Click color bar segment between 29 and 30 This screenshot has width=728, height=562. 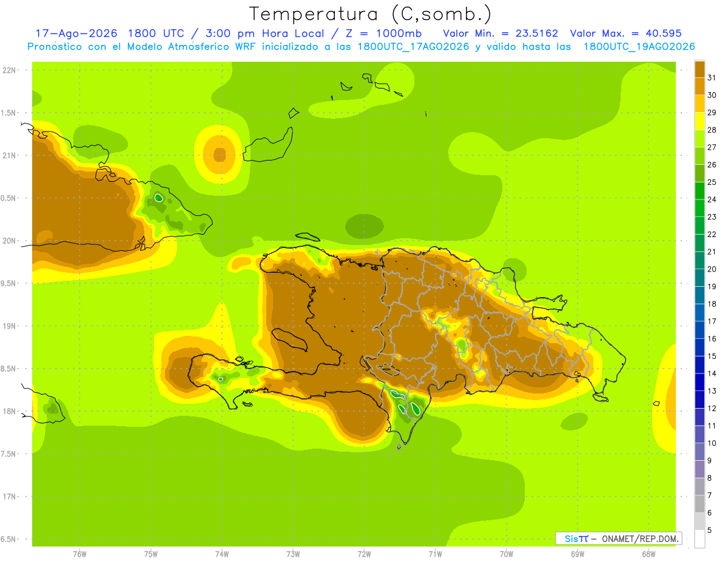click(699, 104)
